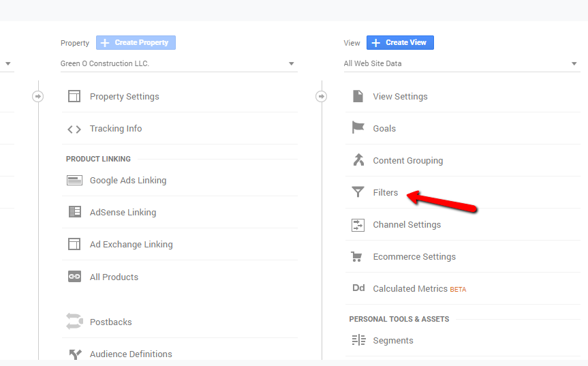Click the Google Ads Linking icon

click(x=74, y=181)
